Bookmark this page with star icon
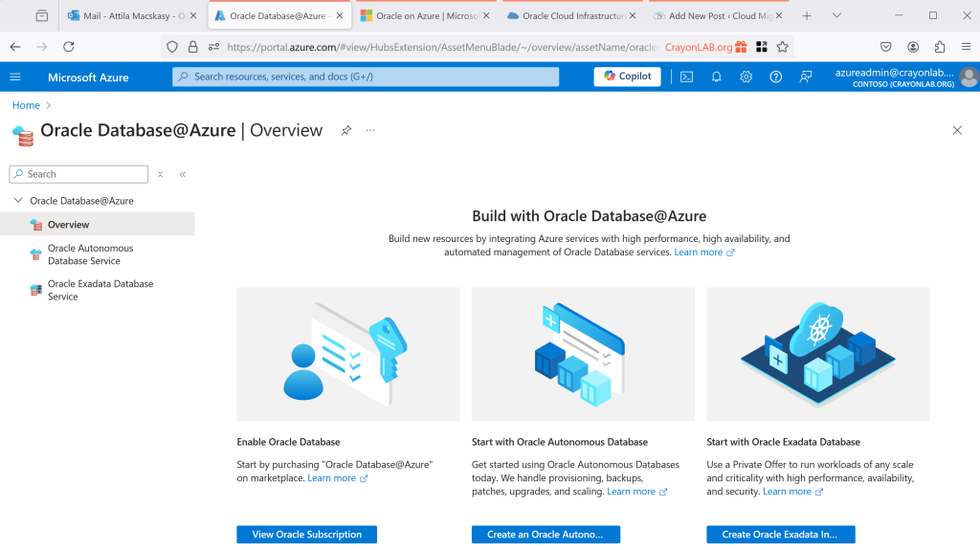Screen dimensions: 980x550 click(x=782, y=47)
